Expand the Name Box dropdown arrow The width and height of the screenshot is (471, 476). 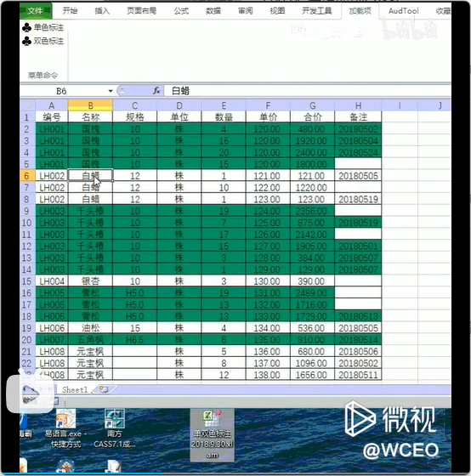click(x=111, y=91)
